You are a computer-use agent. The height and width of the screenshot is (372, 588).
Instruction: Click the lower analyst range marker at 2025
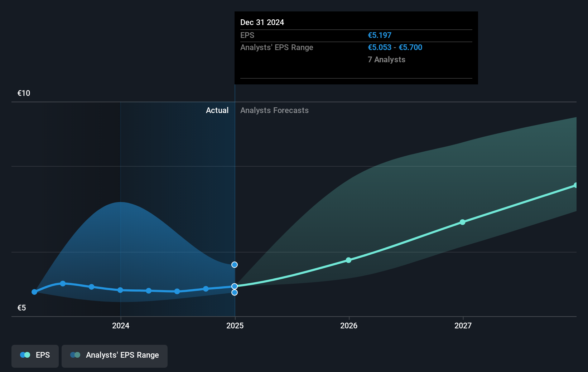click(x=235, y=293)
